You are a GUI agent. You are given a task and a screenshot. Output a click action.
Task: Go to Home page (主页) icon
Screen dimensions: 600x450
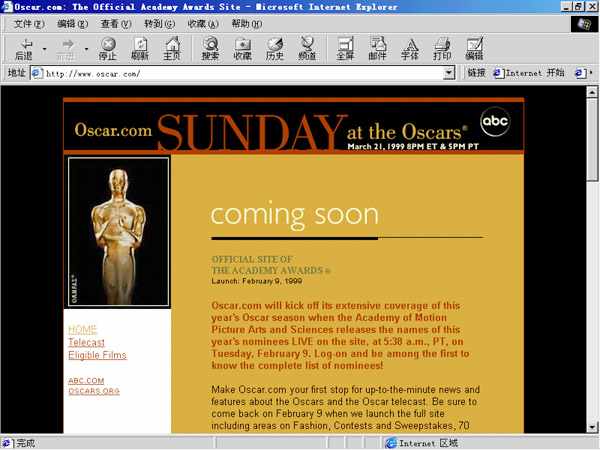tap(172, 47)
